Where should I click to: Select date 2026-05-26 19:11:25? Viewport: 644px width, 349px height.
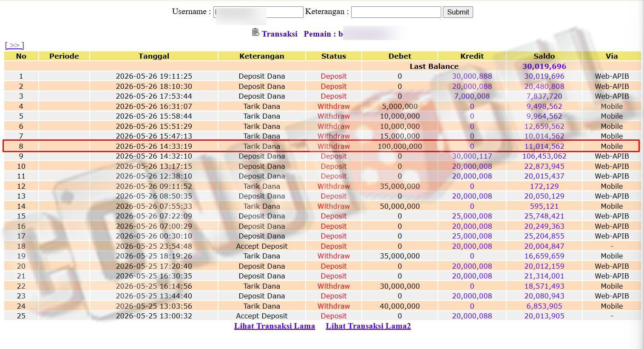pyautogui.click(x=154, y=77)
